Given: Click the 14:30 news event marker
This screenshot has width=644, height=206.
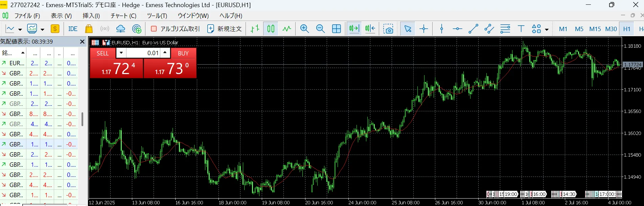Looking at the screenshot, I should click(x=569, y=194).
